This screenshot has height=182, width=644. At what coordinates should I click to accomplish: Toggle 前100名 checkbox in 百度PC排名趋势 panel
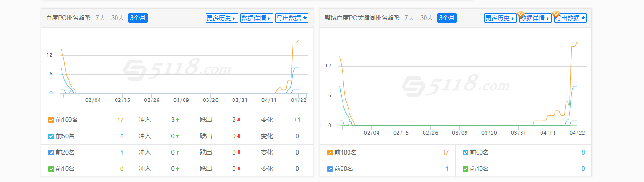tap(51, 120)
